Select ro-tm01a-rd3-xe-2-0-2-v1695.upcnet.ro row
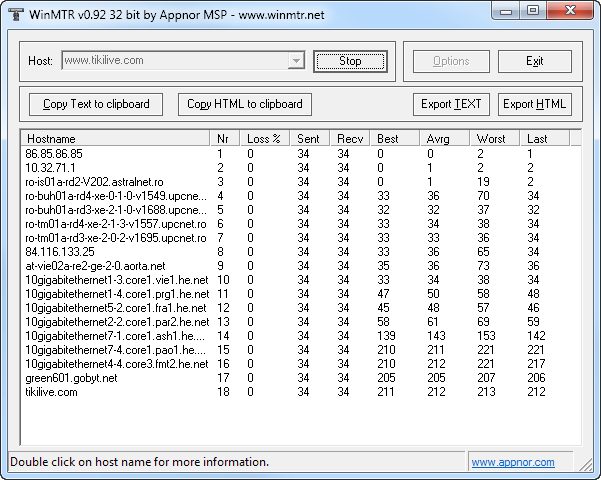This screenshot has height=480, width=601. tap(301, 238)
